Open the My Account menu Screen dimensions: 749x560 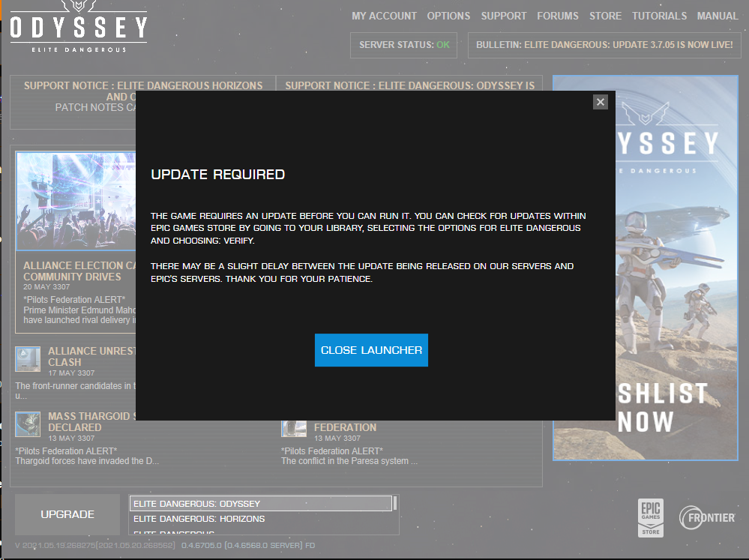pos(384,16)
